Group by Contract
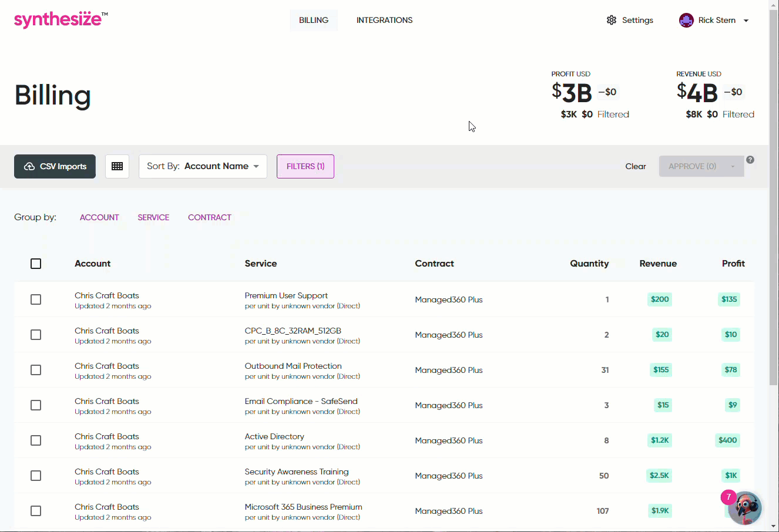Viewport: 779px width, 532px height. (209, 217)
